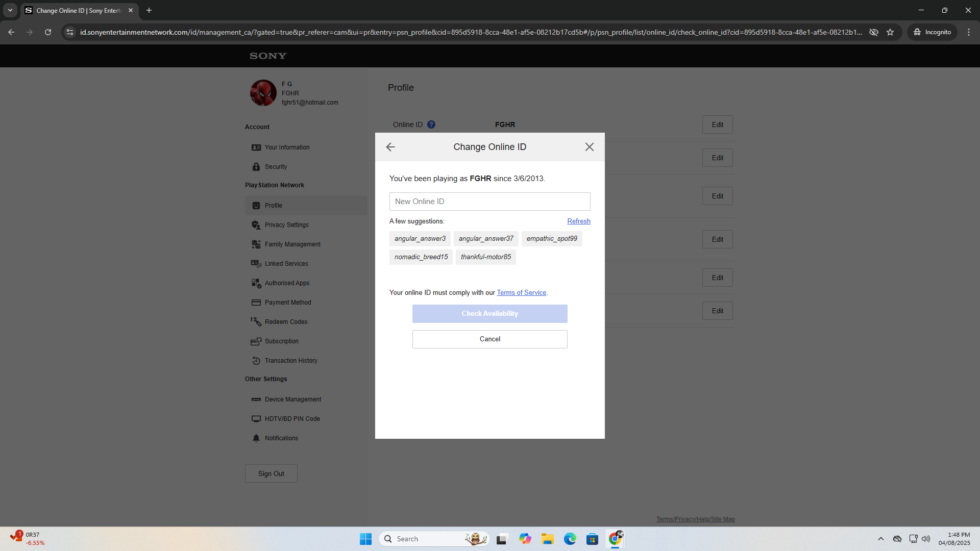Click the Incognito profile button

point(933,32)
